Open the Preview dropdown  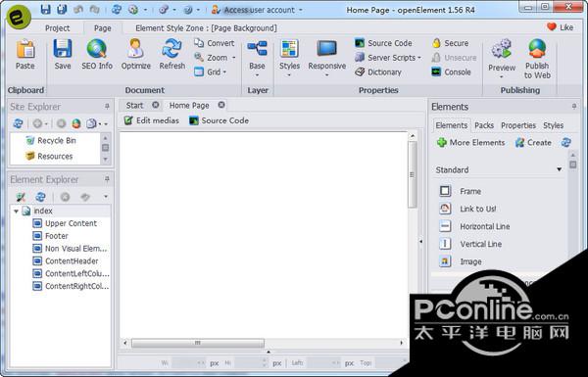pyautogui.click(x=502, y=59)
